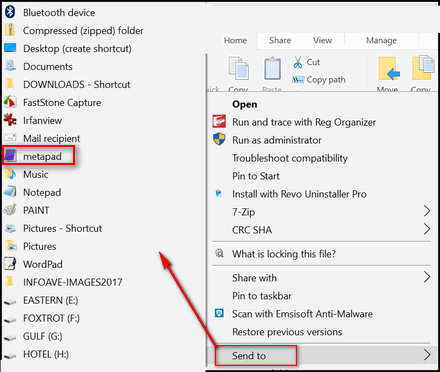Image resolution: width=440 pixels, height=372 pixels.
Task: Click the Cut scissors icon in ribbon
Action: click(x=298, y=62)
